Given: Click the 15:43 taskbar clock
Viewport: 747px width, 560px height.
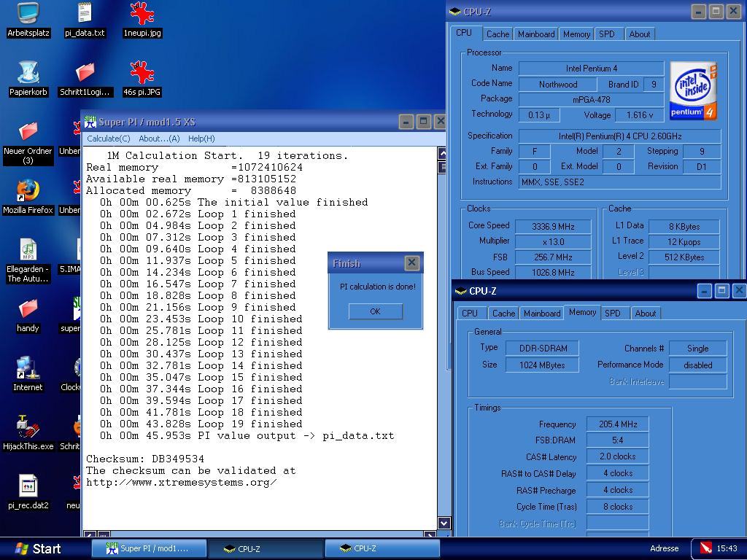Looking at the screenshot, I should 727,548.
